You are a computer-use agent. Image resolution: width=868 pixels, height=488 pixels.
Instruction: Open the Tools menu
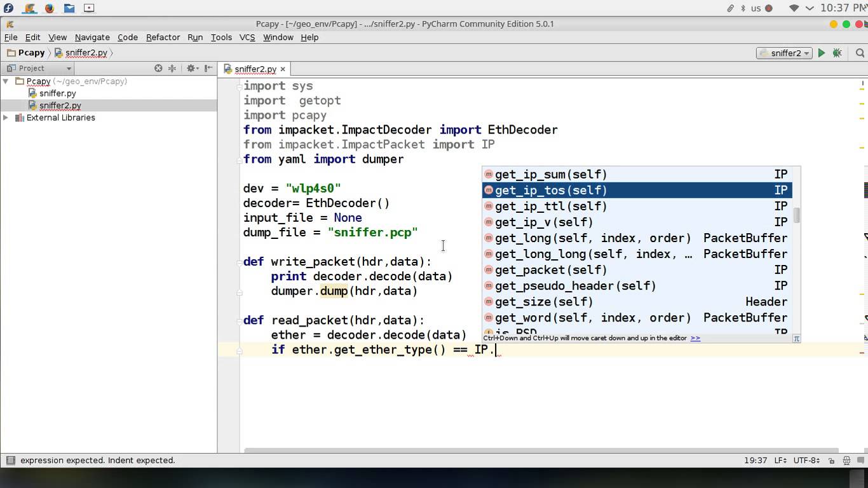click(221, 37)
